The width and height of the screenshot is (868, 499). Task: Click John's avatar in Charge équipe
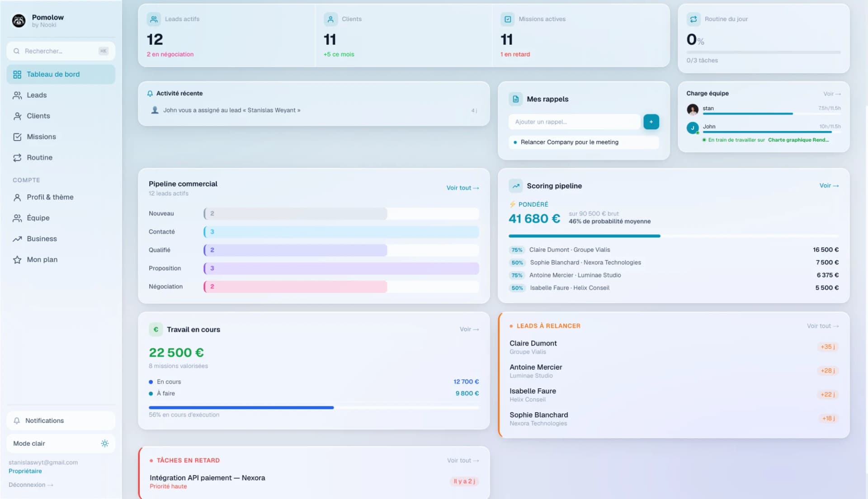(x=693, y=128)
